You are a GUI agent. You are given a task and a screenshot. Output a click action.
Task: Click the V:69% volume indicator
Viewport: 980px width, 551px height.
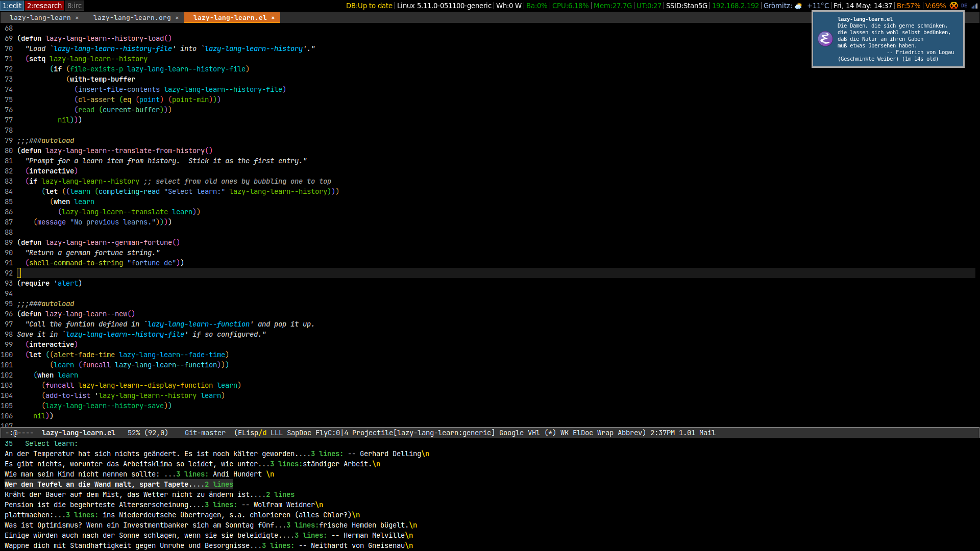935,6
